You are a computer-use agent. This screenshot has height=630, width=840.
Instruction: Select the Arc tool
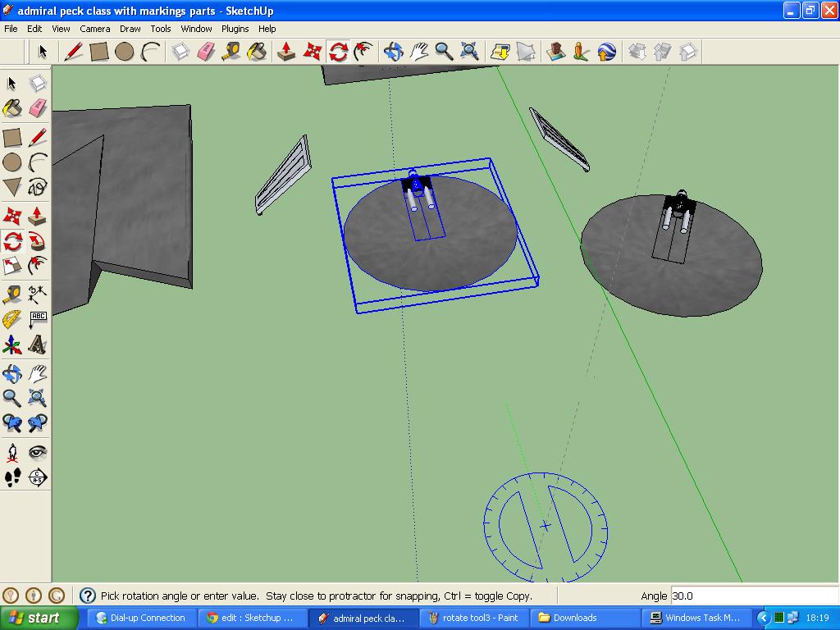(38, 161)
